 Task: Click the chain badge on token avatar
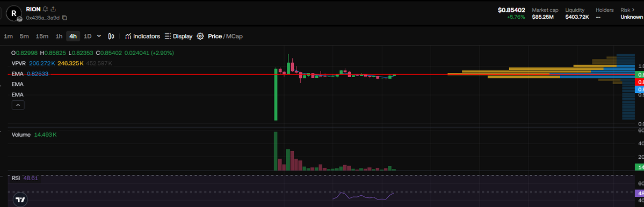click(19, 19)
